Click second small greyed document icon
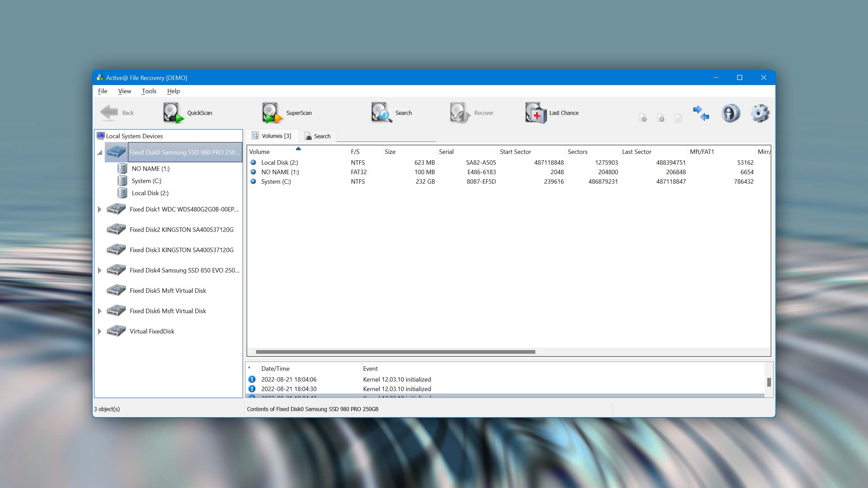 pos(660,118)
